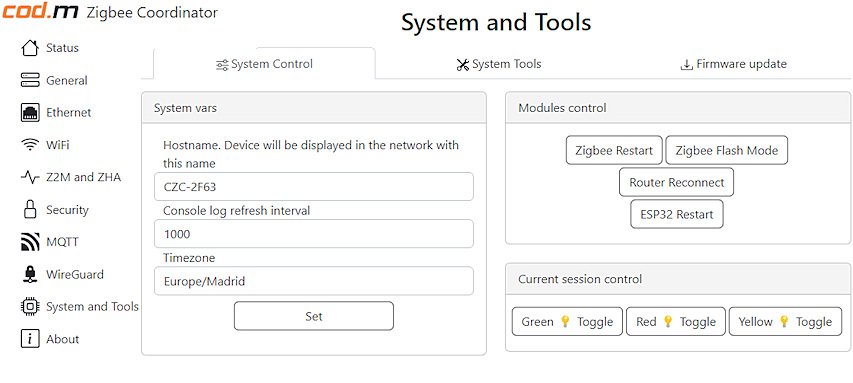Click the Console log refresh interval field
Viewport: 853px width, 383px height.
[x=314, y=234]
